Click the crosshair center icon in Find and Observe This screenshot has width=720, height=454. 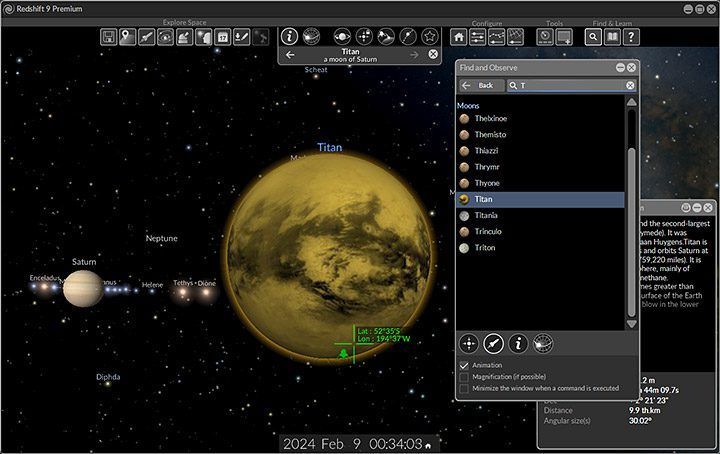(469, 343)
